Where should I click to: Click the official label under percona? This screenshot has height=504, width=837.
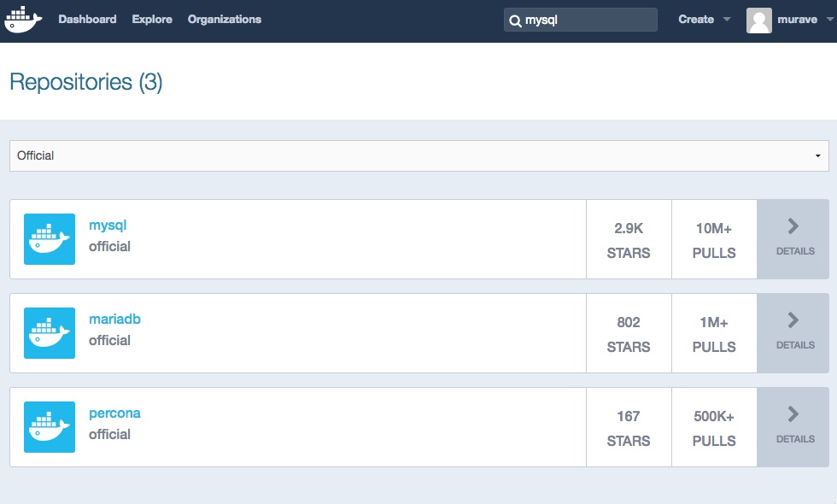tap(109, 434)
